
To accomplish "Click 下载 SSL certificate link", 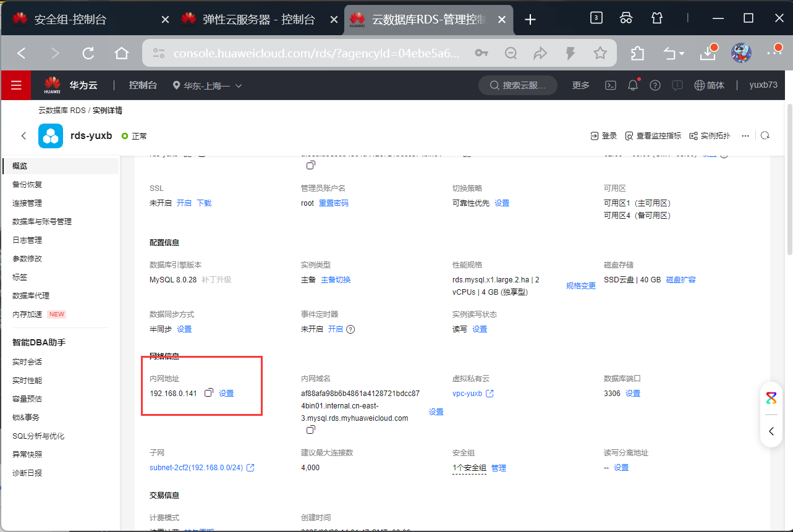I will 204,203.
